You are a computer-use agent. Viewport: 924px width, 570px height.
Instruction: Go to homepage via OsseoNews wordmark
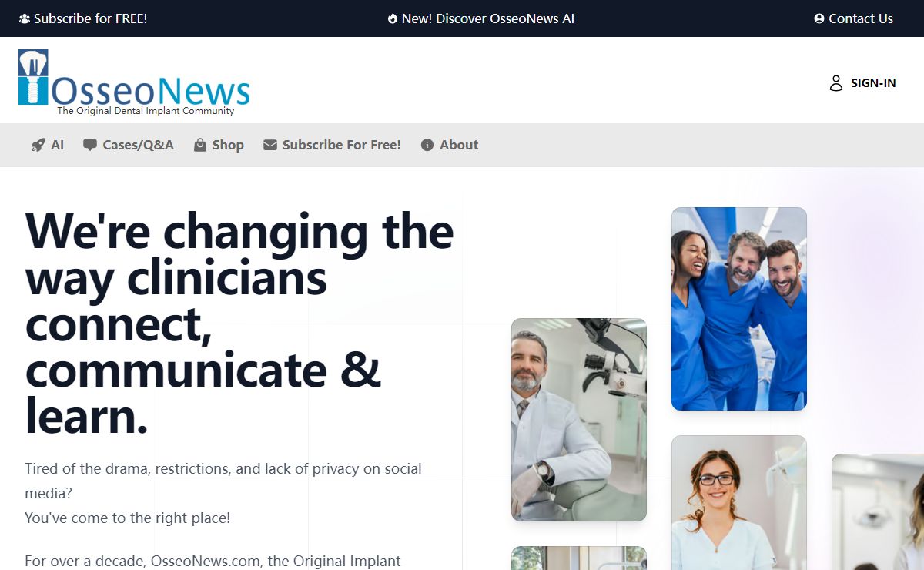(151, 90)
